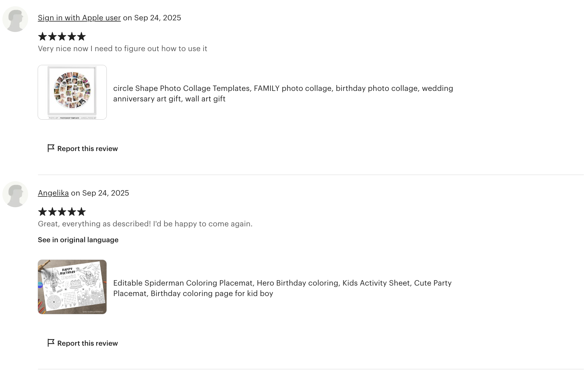The image size is (588, 372).
Task: Click the flag icon under the circle collage review
Action: coord(51,148)
